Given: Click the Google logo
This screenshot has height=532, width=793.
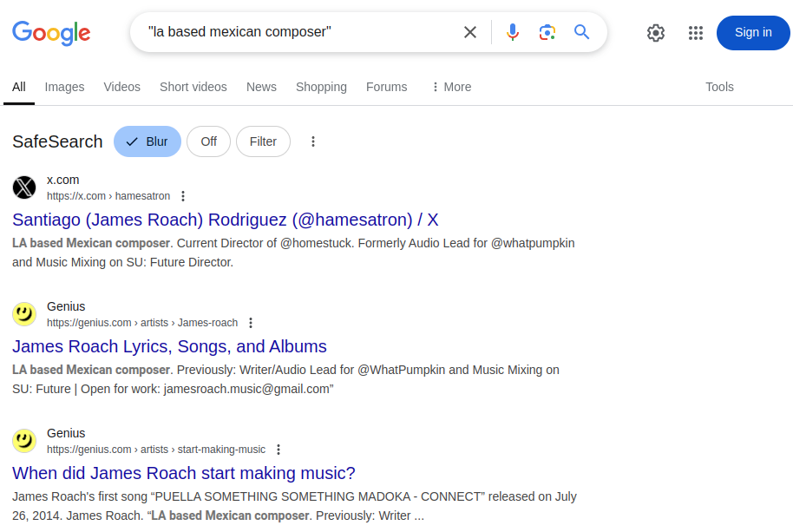Looking at the screenshot, I should pos(51,33).
